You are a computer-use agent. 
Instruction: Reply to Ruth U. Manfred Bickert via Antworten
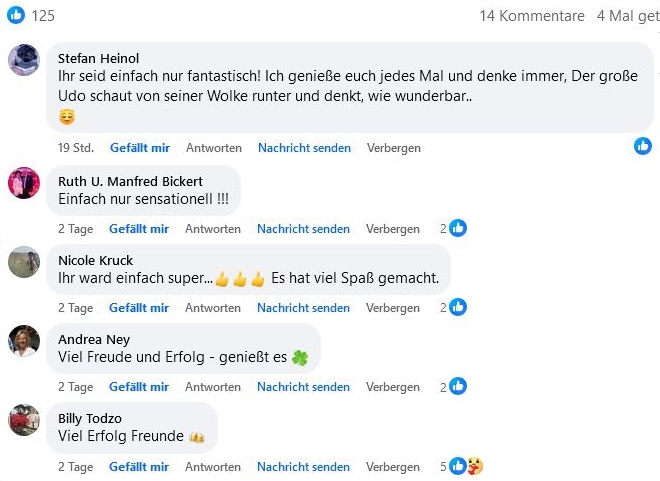point(213,229)
